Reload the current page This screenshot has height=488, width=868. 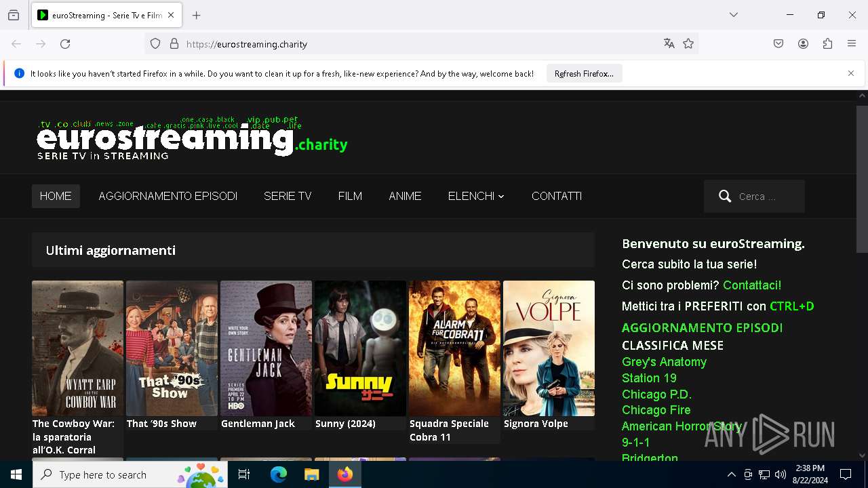65,44
